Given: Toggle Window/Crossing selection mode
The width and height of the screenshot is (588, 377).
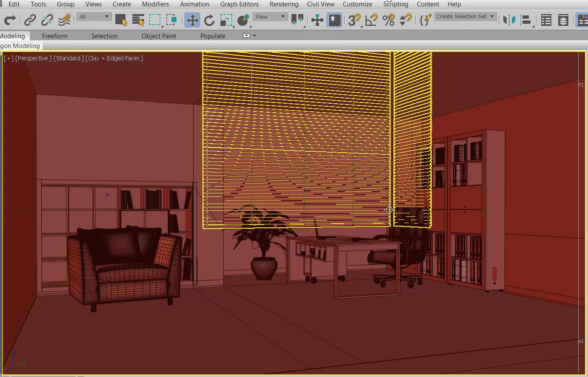Looking at the screenshot, I should [171, 20].
